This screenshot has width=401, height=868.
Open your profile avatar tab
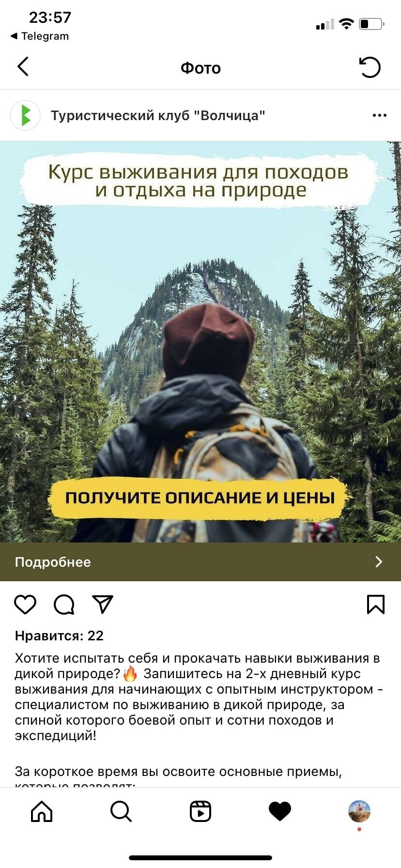(x=359, y=811)
